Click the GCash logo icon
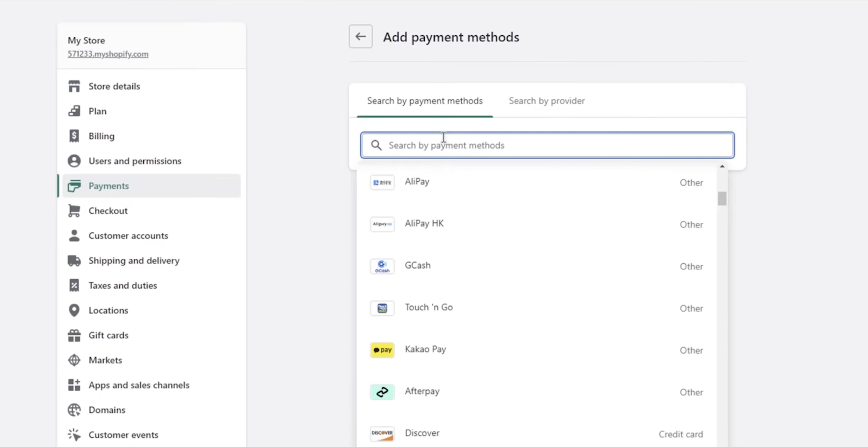 382,266
